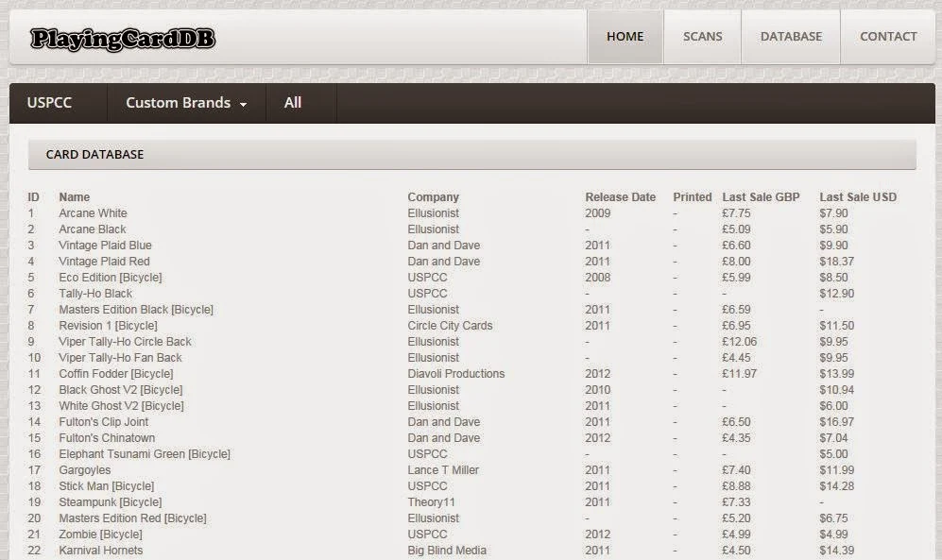Screen dimensions: 942x560
Task: Select Tally-Ho Black
Action: point(95,294)
